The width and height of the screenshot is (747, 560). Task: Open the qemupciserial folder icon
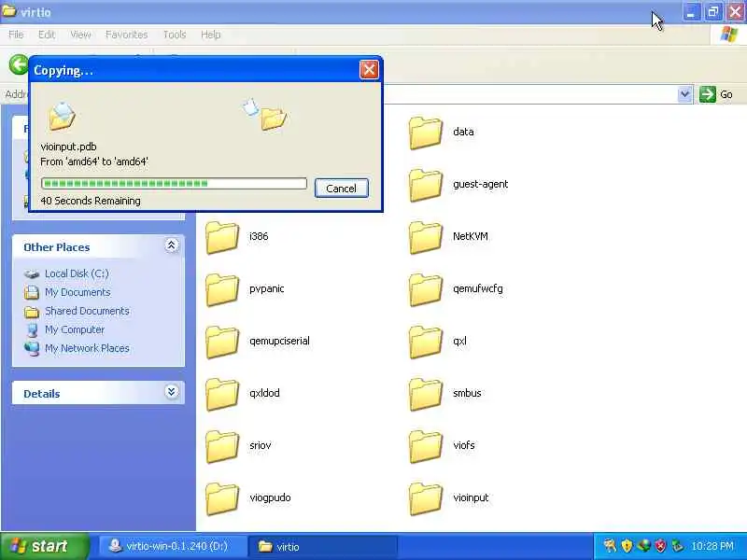coord(222,342)
